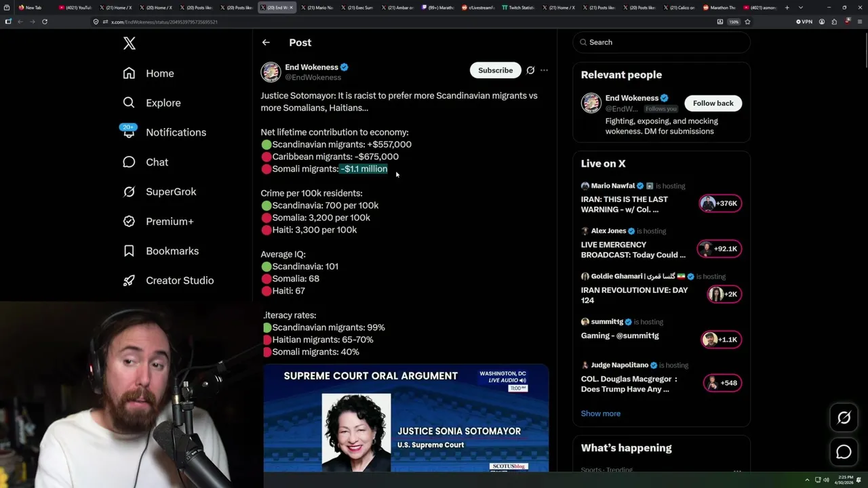This screenshot has height=488, width=868.
Task: Click the Grok explain icon beside Subscribe
Action: (530, 70)
